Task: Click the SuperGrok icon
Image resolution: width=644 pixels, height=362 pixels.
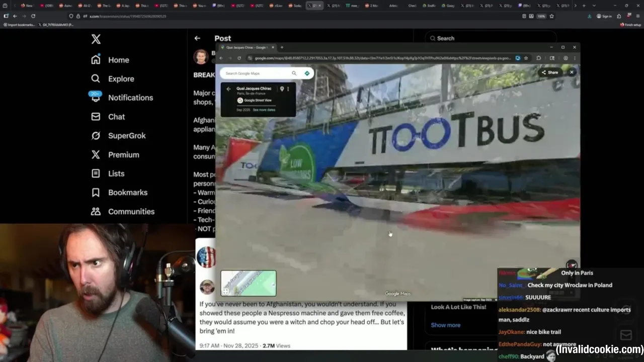Action: tap(96, 136)
